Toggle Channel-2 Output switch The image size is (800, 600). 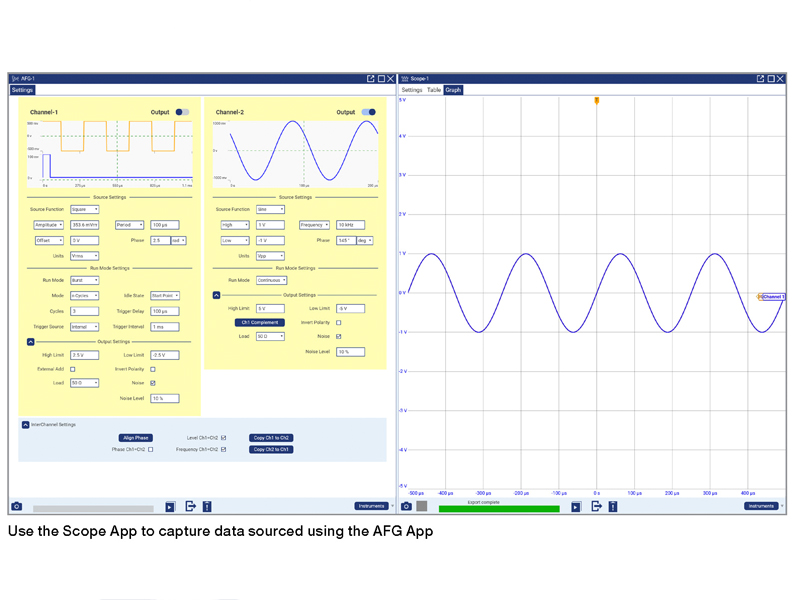click(x=368, y=113)
